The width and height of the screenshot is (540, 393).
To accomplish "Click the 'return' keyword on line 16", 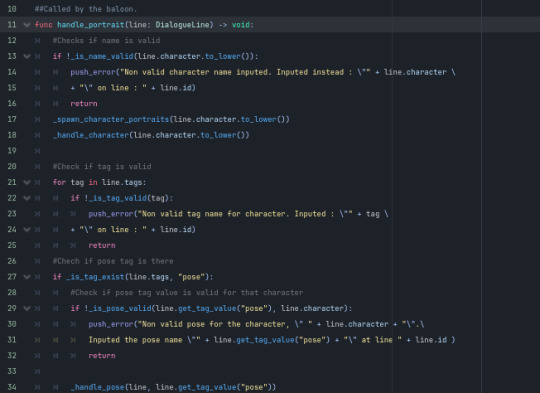I will (x=84, y=104).
